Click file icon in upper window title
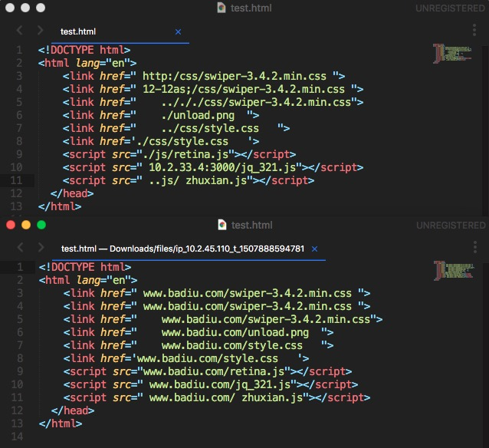The height and width of the screenshot is (448, 489). point(221,8)
